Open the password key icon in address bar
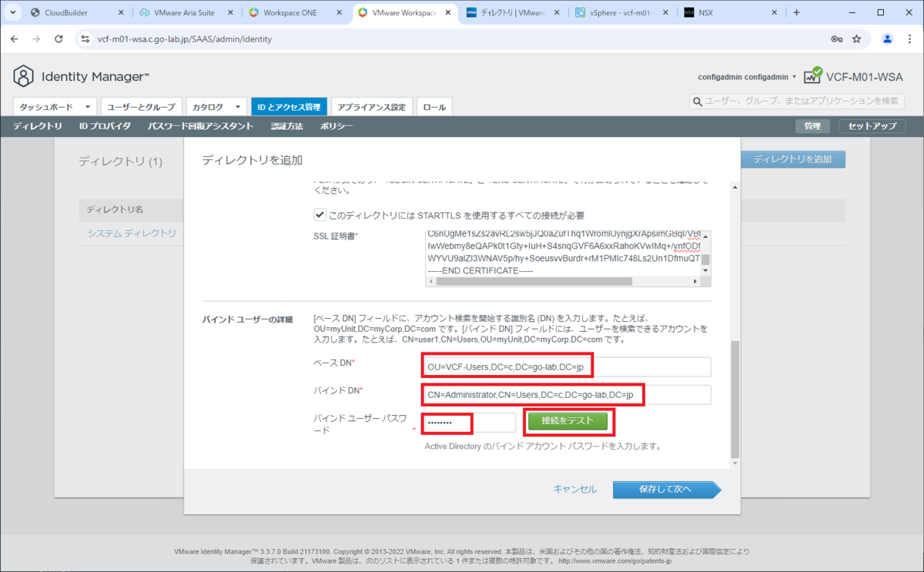The width and height of the screenshot is (924, 572). point(836,38)
